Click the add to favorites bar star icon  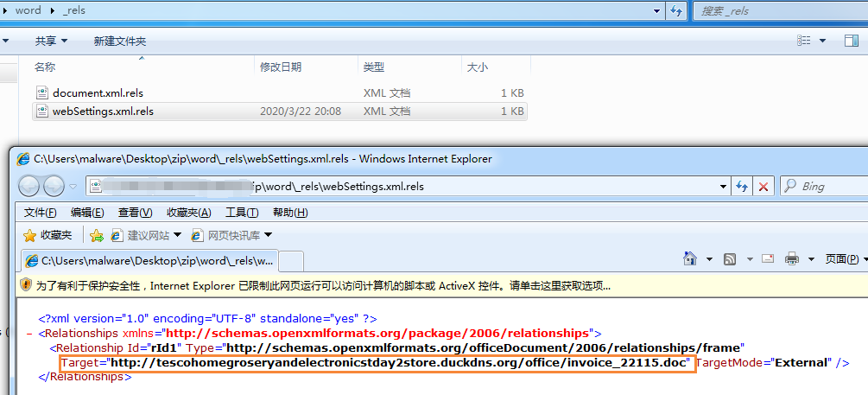tap(97, 236)
